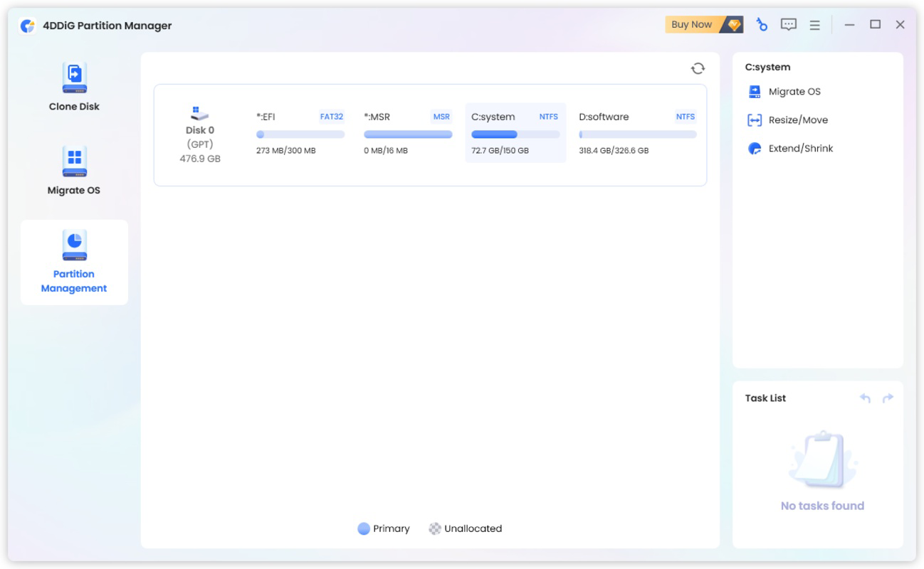Click the Extend/Shrink icon
The height and width of the screenshot is (569, 924).
(755, 149)
